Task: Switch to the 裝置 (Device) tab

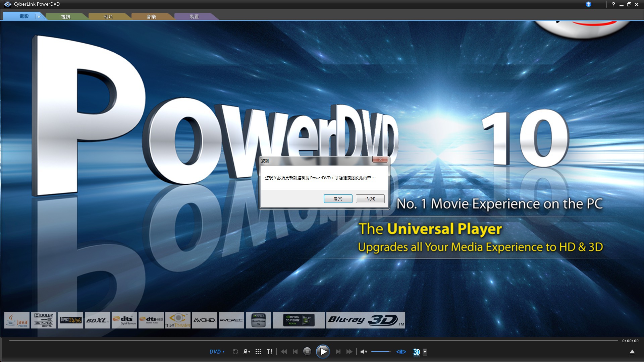Action: pyautogui.click(x=194, y=17)
